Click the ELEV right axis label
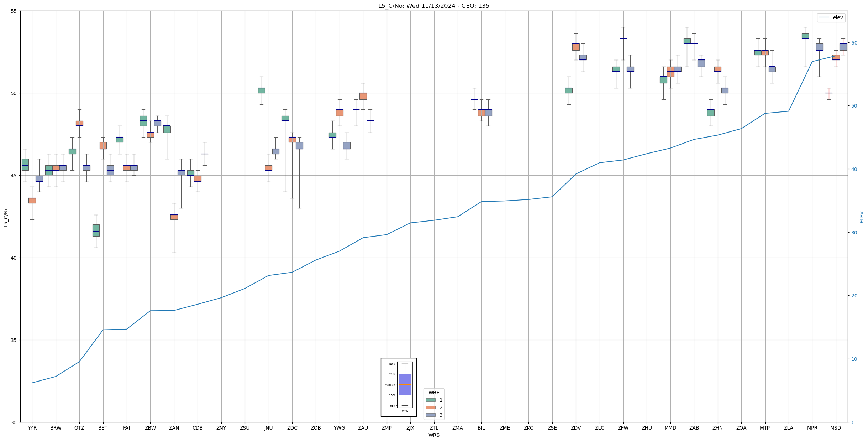This screenshot has height=441, width=868. (862, 217)
